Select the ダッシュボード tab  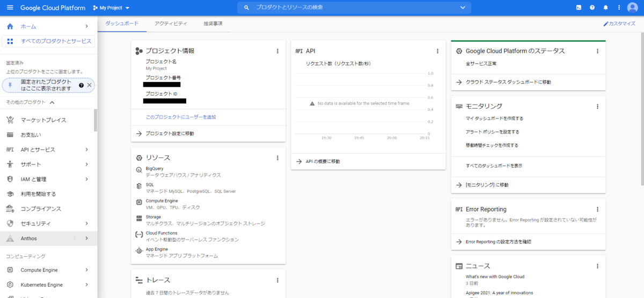pos(122,24)
